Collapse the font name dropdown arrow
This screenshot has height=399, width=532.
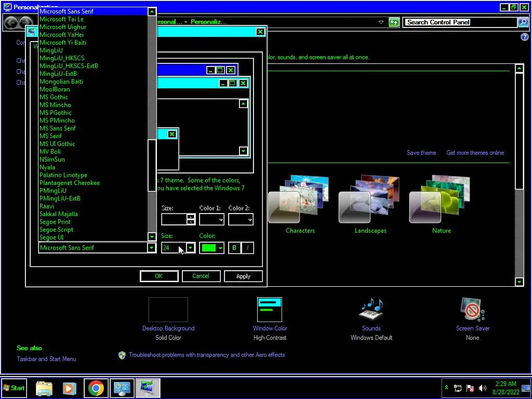[152, 248]
